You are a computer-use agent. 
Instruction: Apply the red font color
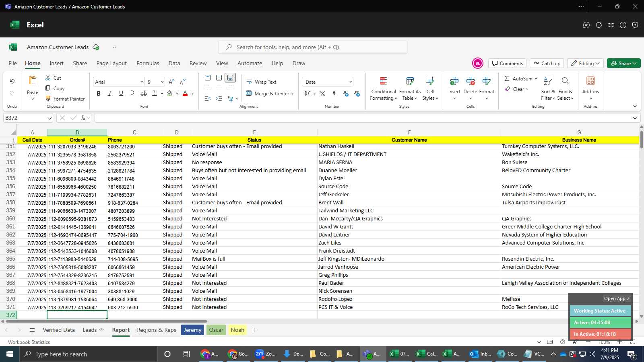click(185, 93)
